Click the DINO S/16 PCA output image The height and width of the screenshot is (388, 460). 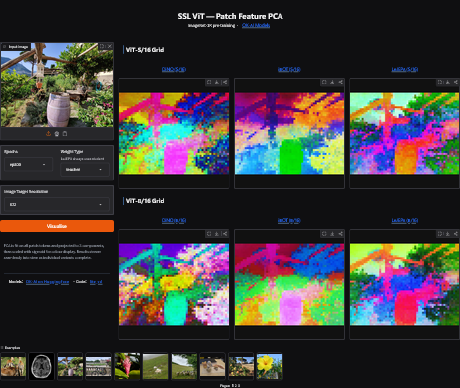tap(174, 133)
